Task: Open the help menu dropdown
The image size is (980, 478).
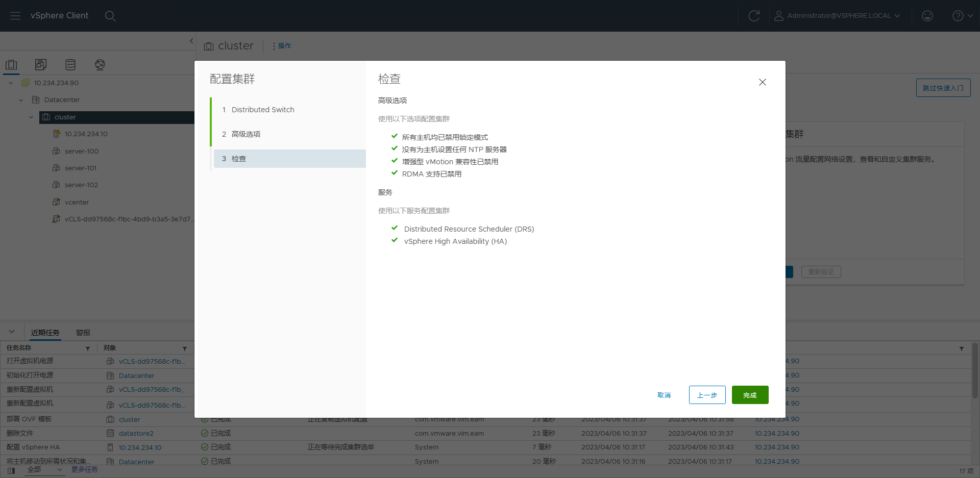Action: pyautogui.click(x=962, y=16)
